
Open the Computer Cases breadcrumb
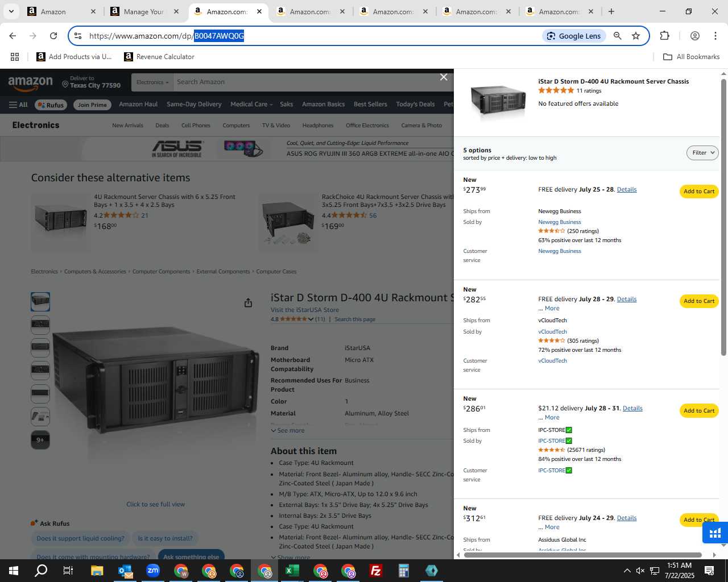tap(276, 272)
